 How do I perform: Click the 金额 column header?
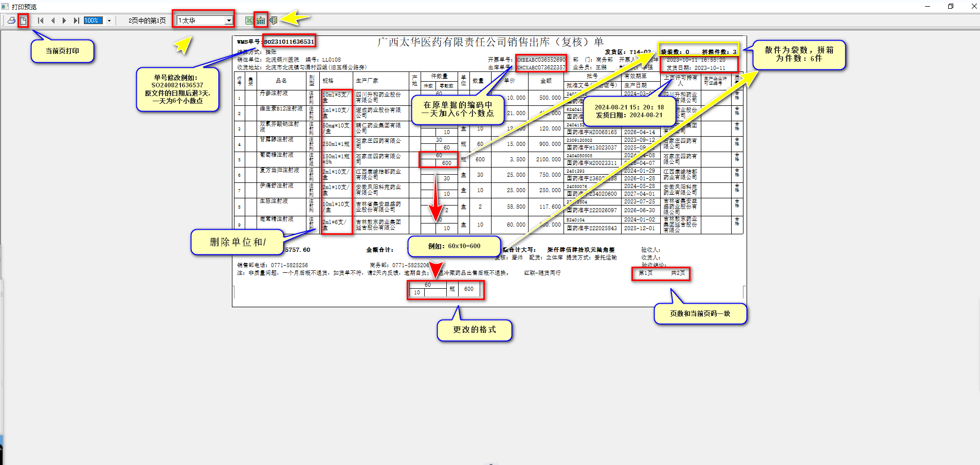pyautogui.click(x=546, y=81)
